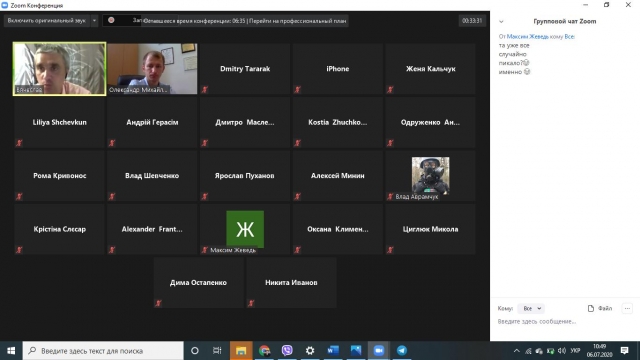Click muted microphone icon on Dmitry Tararak tile
The image size is (640, 360).
(205, 89)
